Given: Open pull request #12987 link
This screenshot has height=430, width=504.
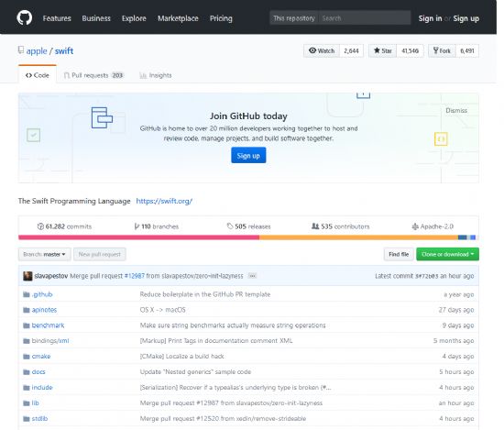Looking at the screenshot, I should click(x=135, y=276).
